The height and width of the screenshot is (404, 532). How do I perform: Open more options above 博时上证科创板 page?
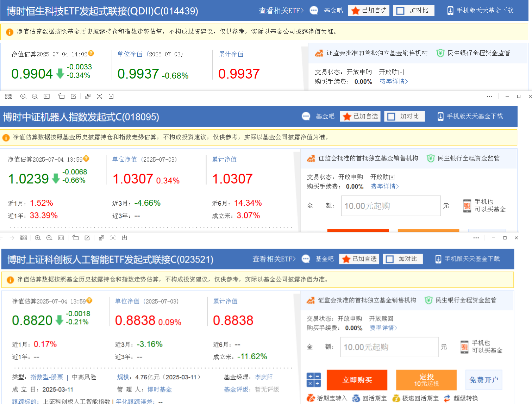click(476, 238)
